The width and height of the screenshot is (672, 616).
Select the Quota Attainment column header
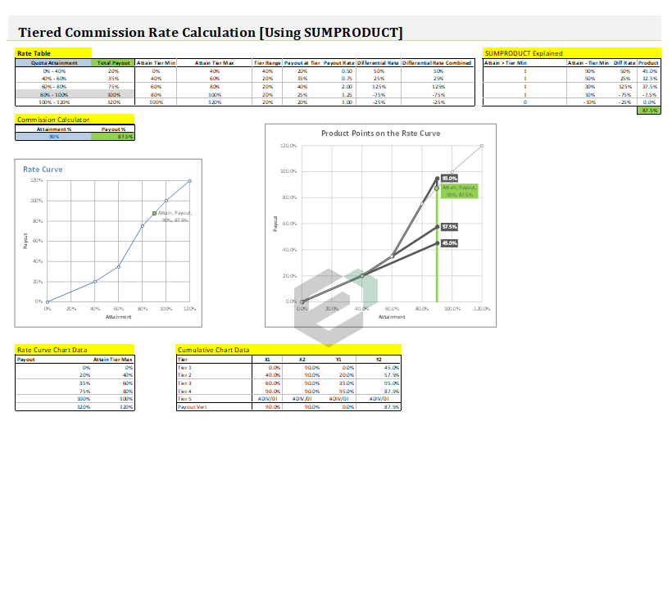coord(54,62)
